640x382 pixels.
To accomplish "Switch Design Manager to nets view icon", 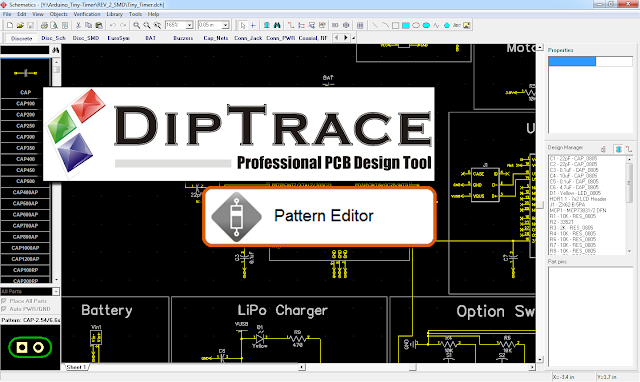I will 629,149.
